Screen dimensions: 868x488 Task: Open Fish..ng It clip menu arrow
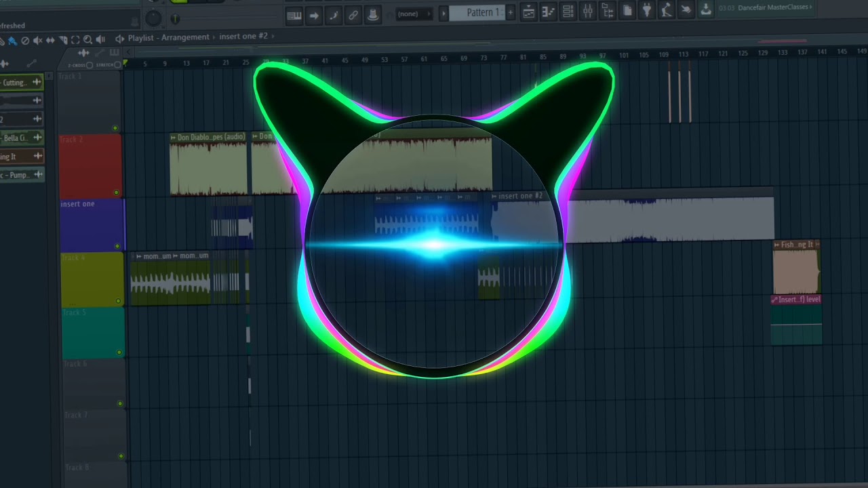[x=778, y=245]
